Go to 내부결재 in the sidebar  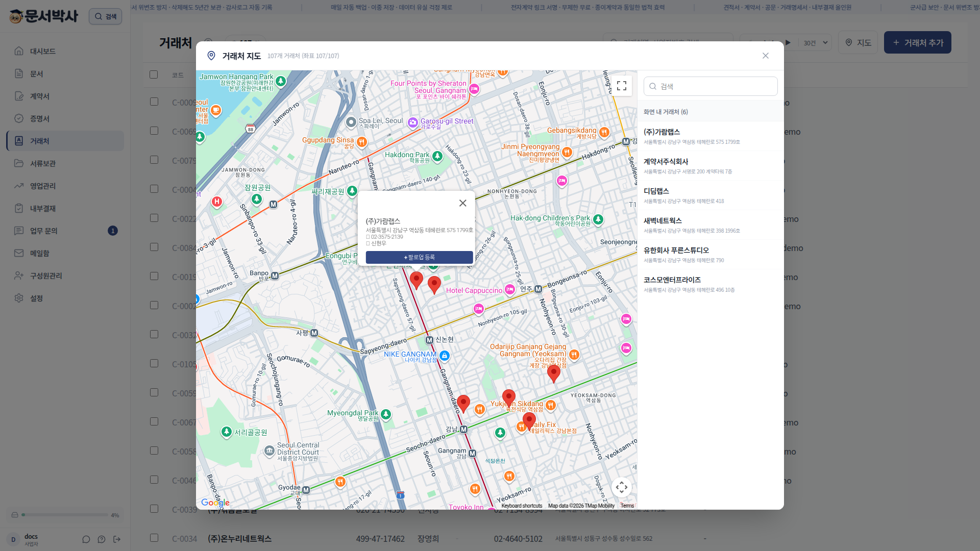point(65,208)
